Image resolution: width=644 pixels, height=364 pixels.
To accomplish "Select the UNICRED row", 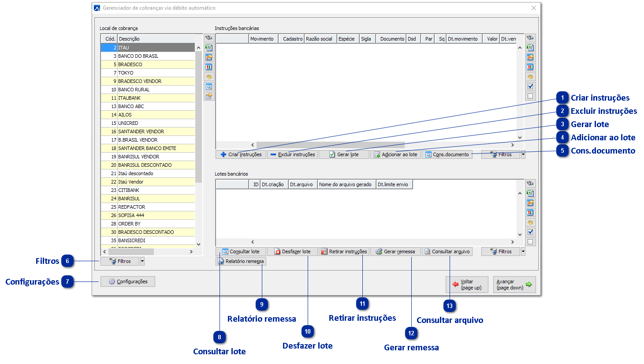I will tap(148, 123).
